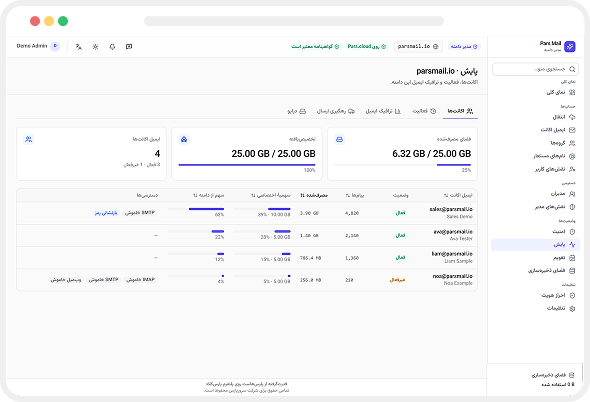The image size is (590, 402).
Task: Click the email accounts card users icon
Action: 29,139
